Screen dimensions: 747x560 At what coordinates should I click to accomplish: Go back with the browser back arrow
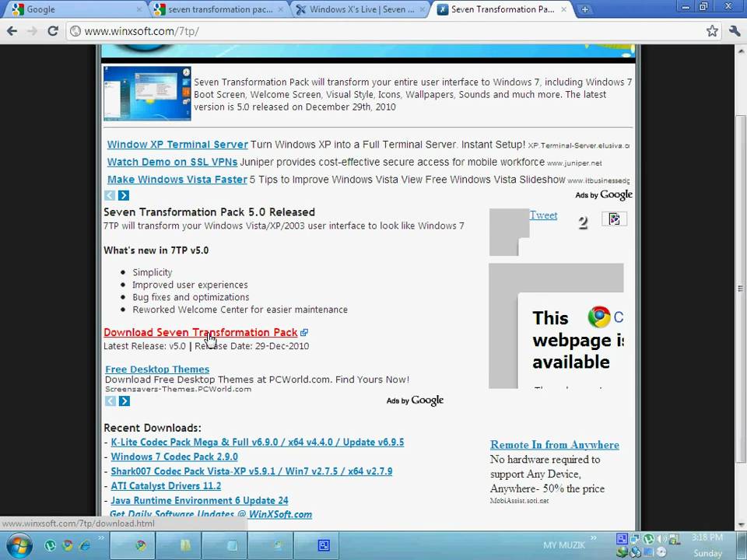(12, 31)
